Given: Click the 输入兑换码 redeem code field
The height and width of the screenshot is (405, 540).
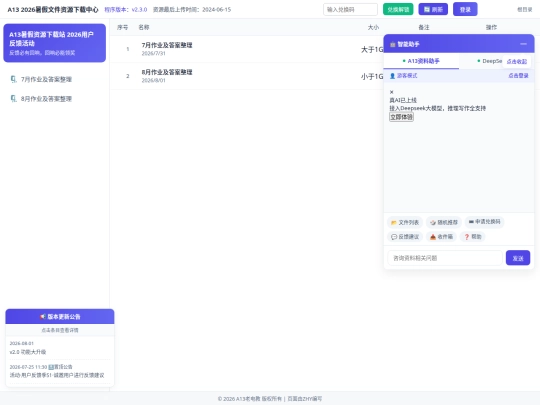Looking at the screenshot, I should (x=350, y=10).
